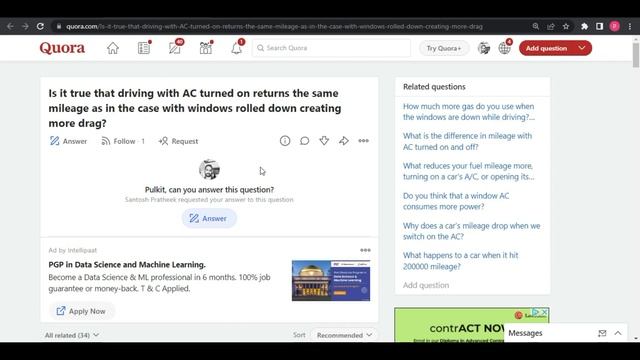Click Answer under the question title
This screenshot has height=360, width=640.
68,141
